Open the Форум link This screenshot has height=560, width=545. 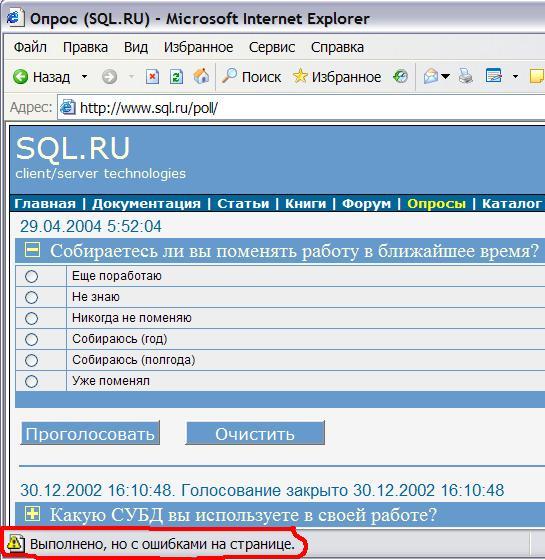[366, 204]
